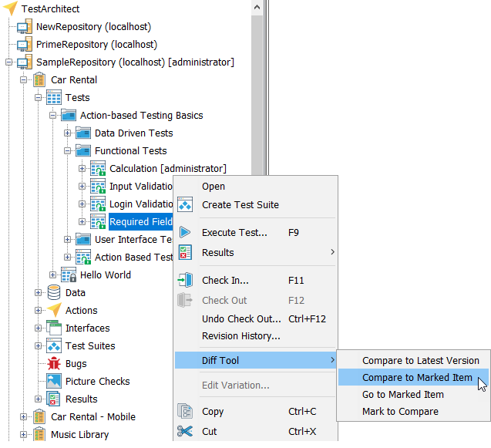The image size is (491, 448).
Task: Expand the Interfaces node
Action: point(39,328)
